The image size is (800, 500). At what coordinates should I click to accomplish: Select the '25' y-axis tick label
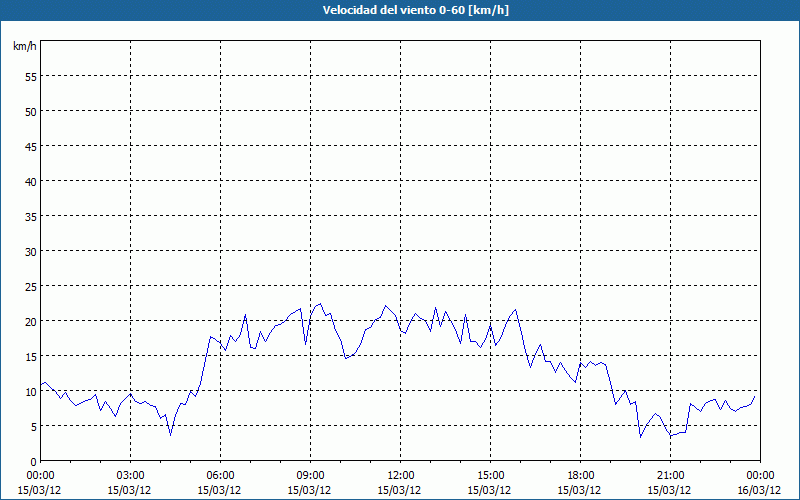30,287
